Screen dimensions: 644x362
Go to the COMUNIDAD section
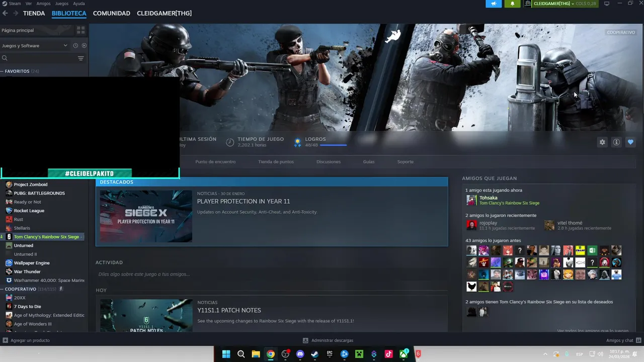[x=112, y=13]
